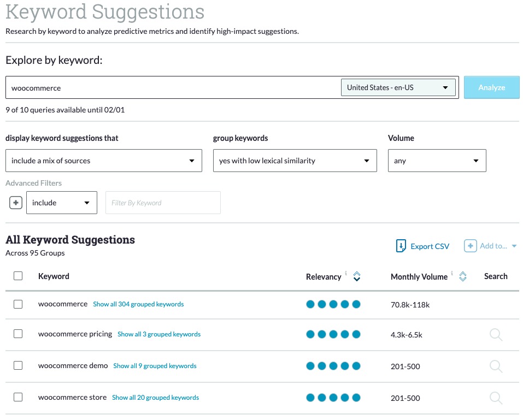This screenshot has height=420, width=523.
Task: Show all 20 grouped keywords
Action: point(155,397)
